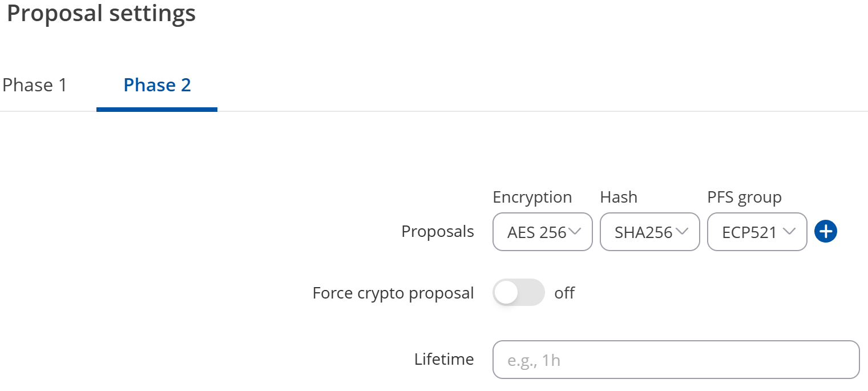Click the Proposals row label
Viewport: 868px width, 391px height.
[x=437, y=231]
